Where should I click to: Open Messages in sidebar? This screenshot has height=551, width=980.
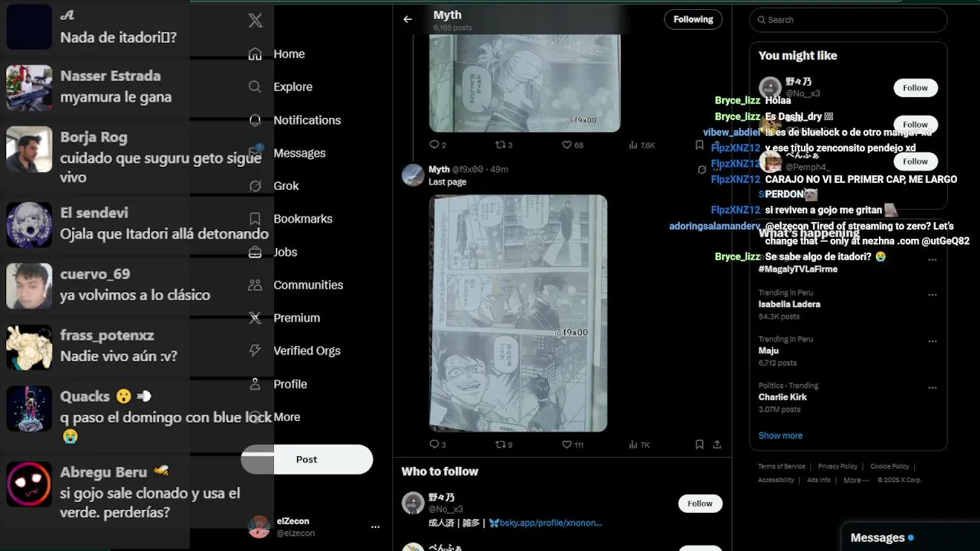(299, 153)
